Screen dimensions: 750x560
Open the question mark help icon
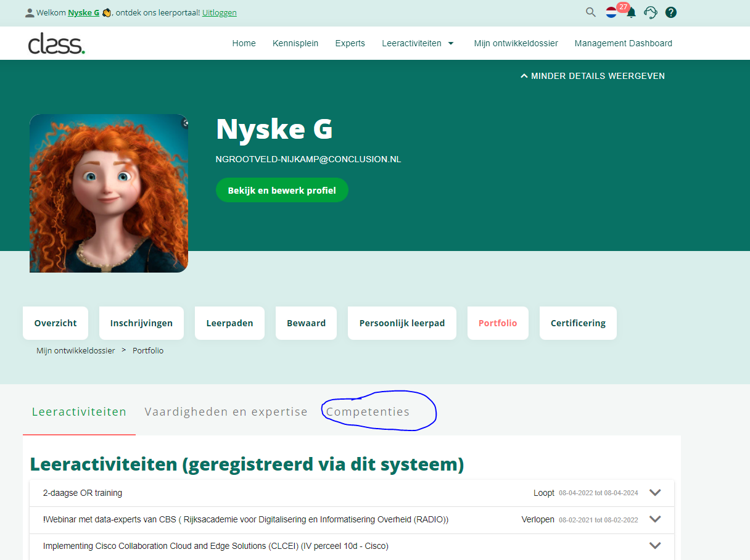click(671, 12)
